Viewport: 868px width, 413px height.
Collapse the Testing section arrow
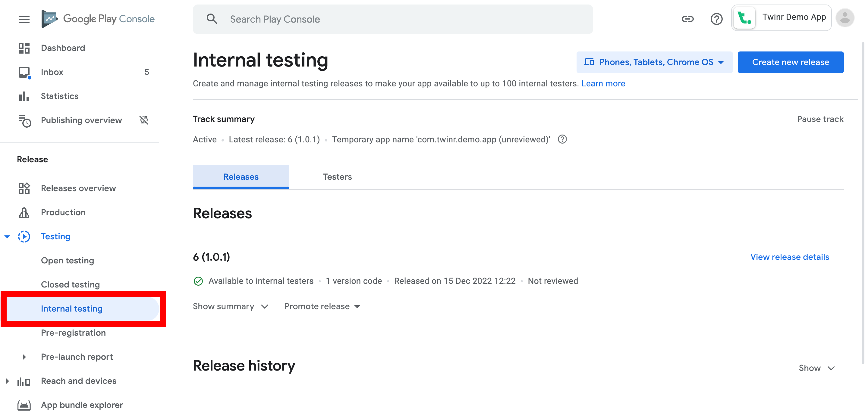[x=7, y=237]
